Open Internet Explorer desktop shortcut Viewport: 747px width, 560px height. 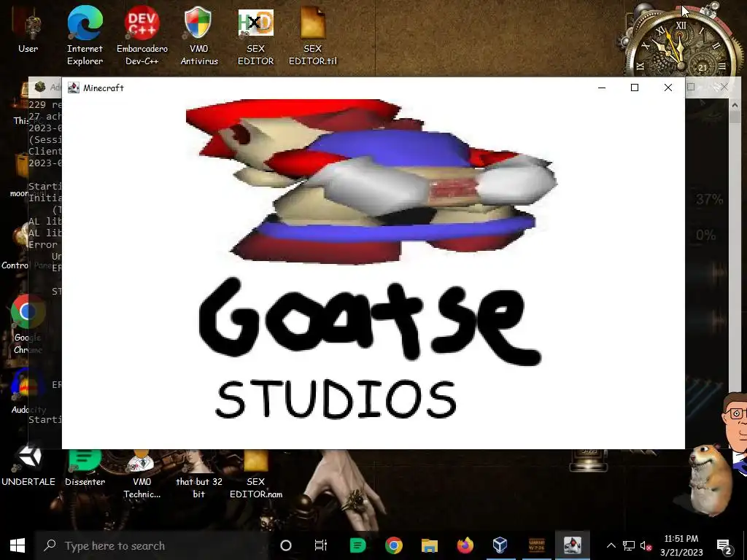85,36
